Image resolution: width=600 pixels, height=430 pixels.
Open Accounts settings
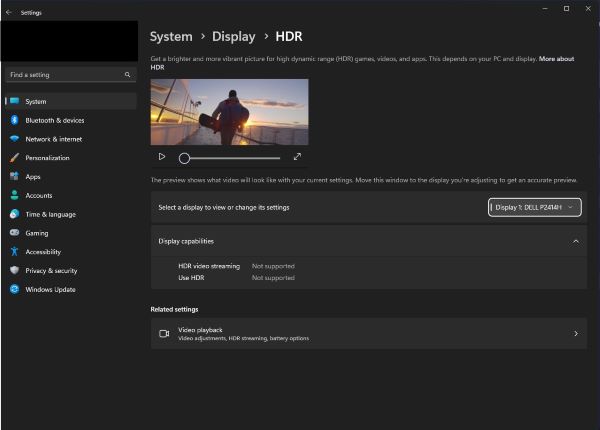coord(39,196)
